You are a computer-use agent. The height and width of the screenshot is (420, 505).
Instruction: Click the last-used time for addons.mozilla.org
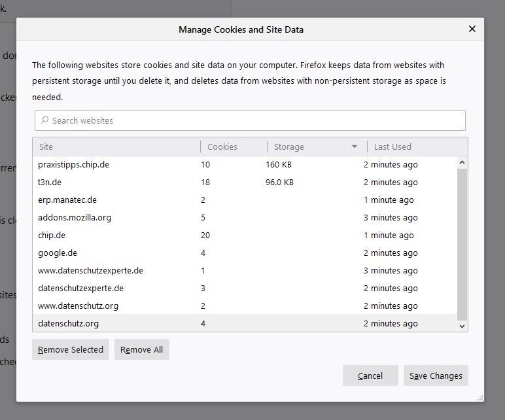click(391, 218)
